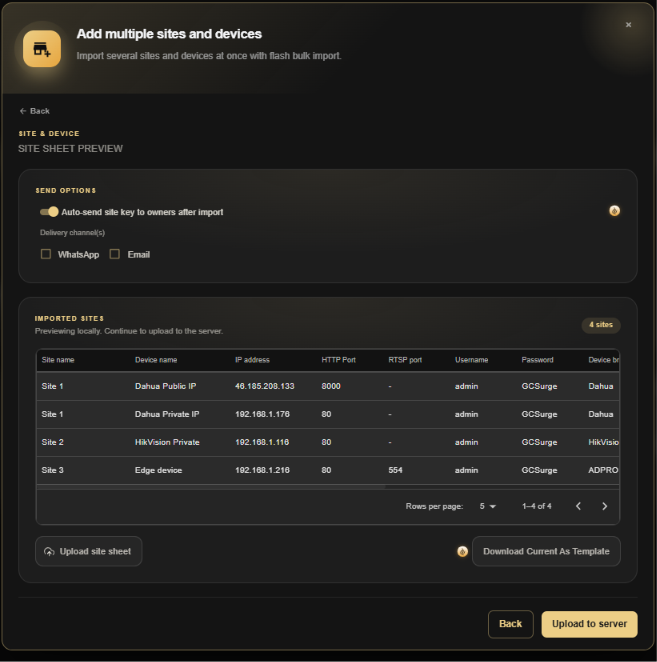Toggle auto-send site key switch
The image size is (657, 662).
(x=49, y=212)
